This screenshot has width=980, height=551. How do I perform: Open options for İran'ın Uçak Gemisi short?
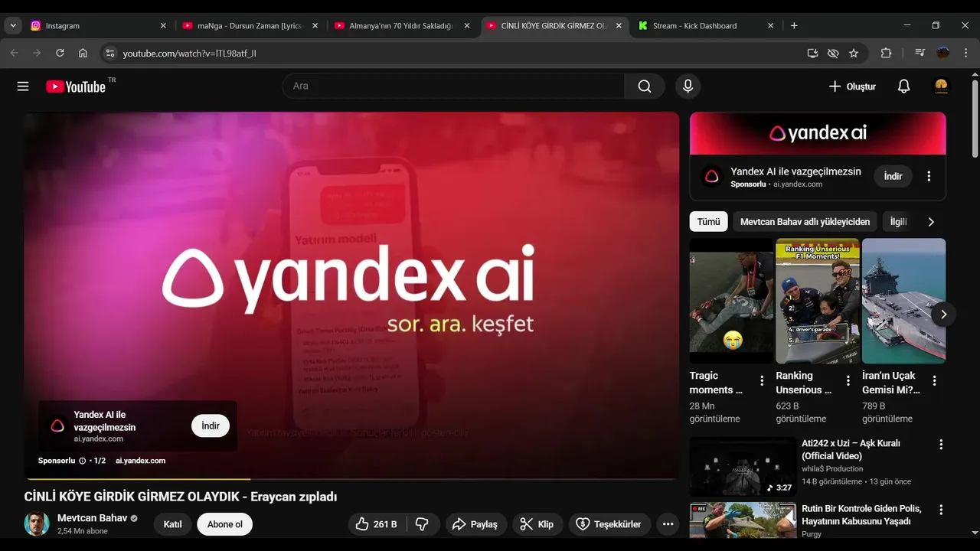pos(934,380)
